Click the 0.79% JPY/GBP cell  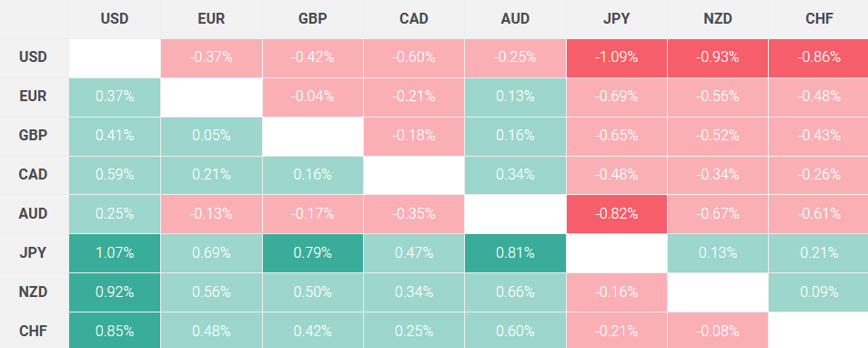(313, 253)
